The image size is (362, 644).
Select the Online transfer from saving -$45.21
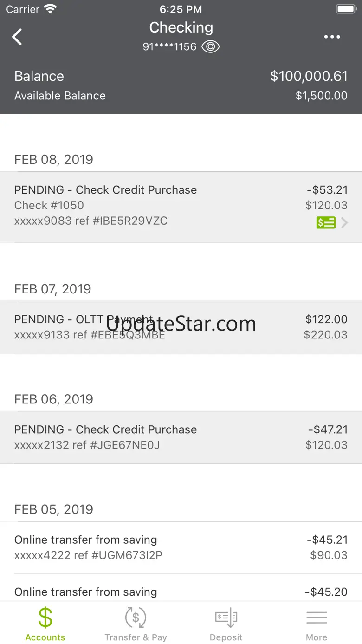(181, 547)
